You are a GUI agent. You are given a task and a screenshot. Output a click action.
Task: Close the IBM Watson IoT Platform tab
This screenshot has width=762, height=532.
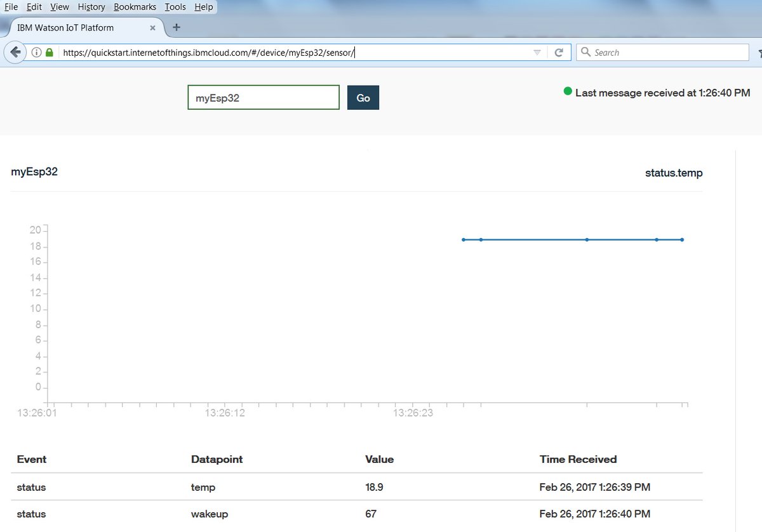coord(152,28)
